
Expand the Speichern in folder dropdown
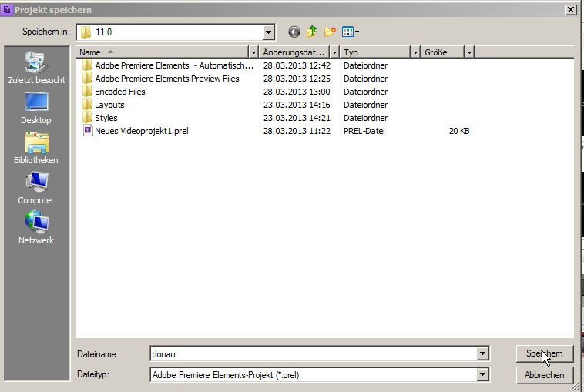pos(268,32)
